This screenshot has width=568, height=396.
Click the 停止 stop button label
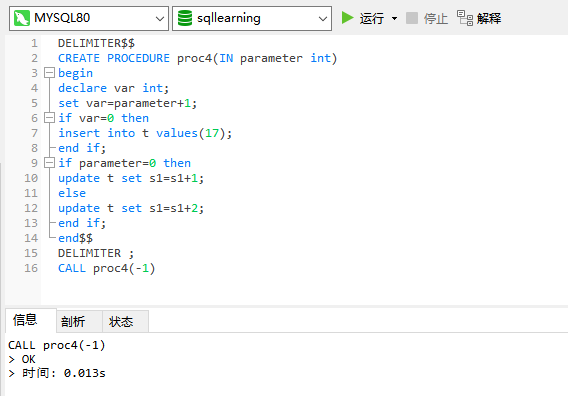436,18
